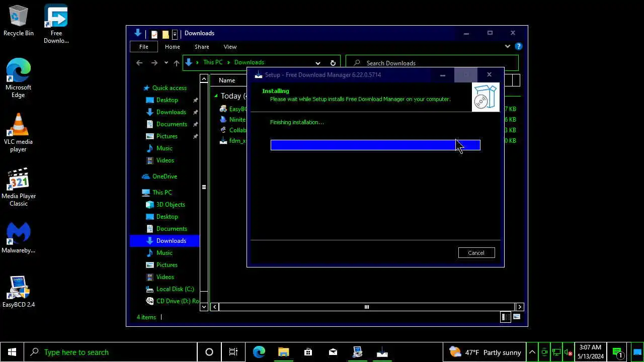Select pinned Documents under Quick access
Image resolution: width=644 pixels, height=362 pixels.
(172, 124)
